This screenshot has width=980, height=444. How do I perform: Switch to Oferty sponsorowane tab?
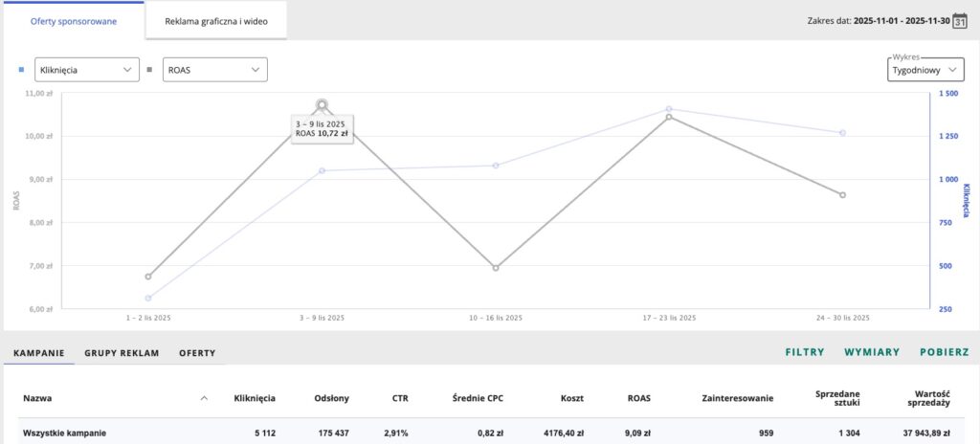pos(74,20)
